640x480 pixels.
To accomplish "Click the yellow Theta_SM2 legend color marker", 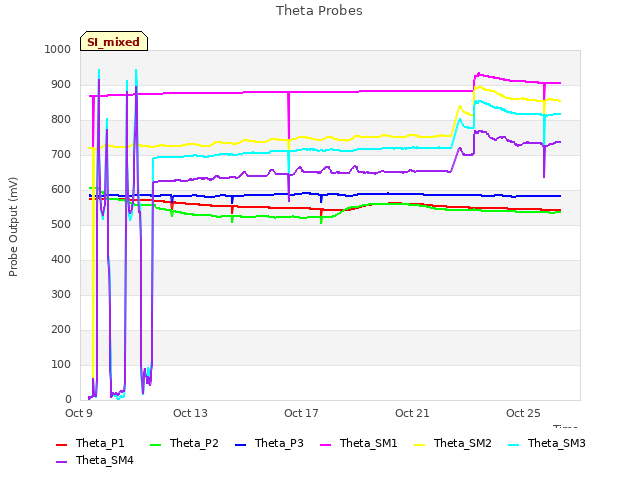I will pos(420,444).
